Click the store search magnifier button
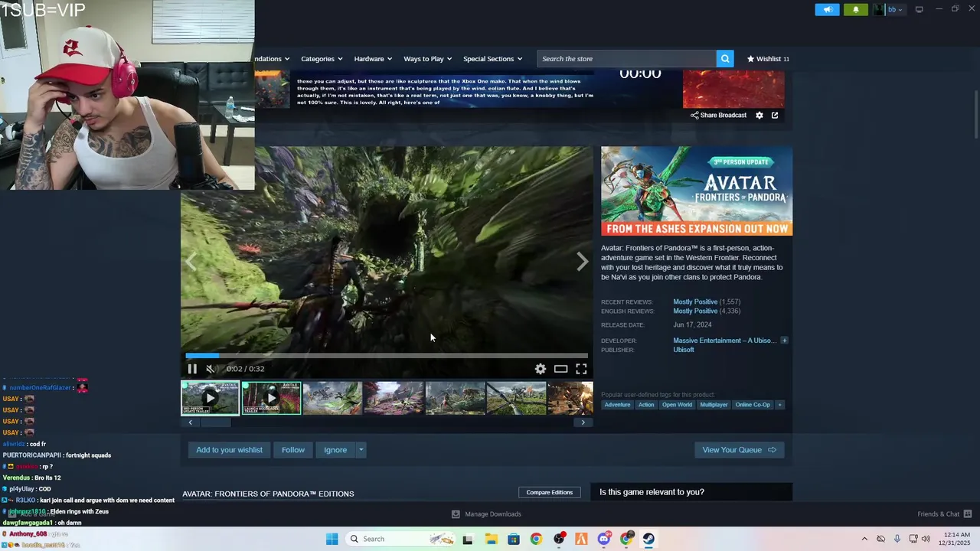The image size is (980, 551). 725,59
